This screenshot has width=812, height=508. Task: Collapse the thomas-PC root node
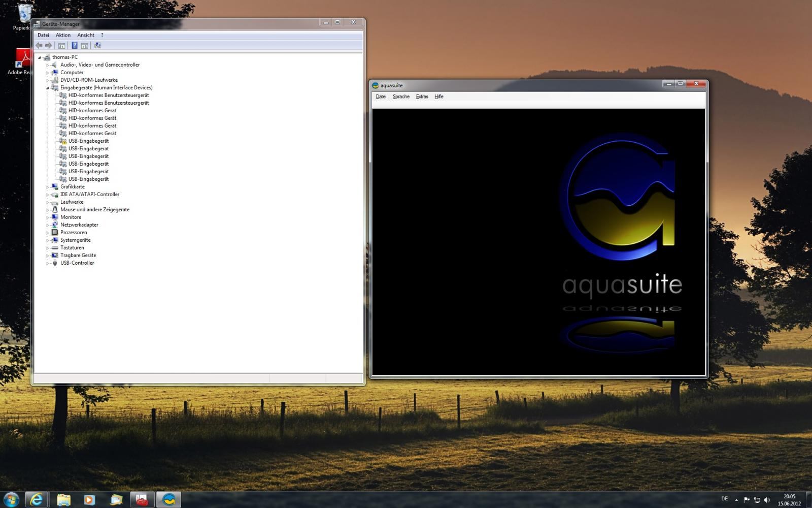coord(40,57)
